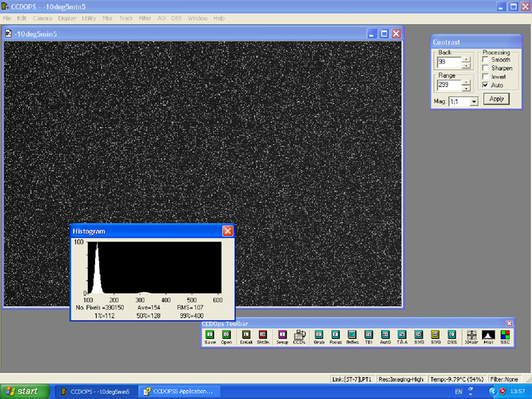Viewport: 532px width, 399px height.
Task: Decrease the Range value with down arrow
Action: (466, 88)
